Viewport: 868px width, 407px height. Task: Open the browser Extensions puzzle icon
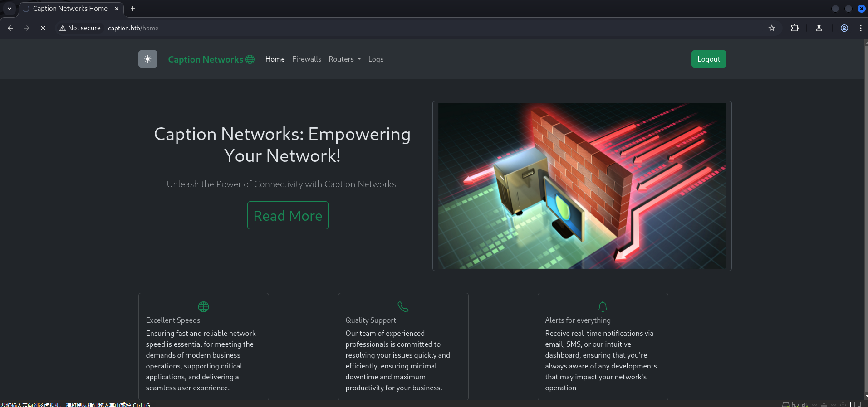pyautogui.click(x=794, y=28)
